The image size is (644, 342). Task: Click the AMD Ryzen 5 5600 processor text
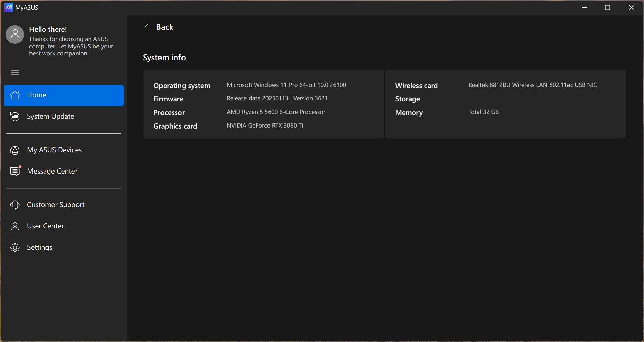point(276,112)
